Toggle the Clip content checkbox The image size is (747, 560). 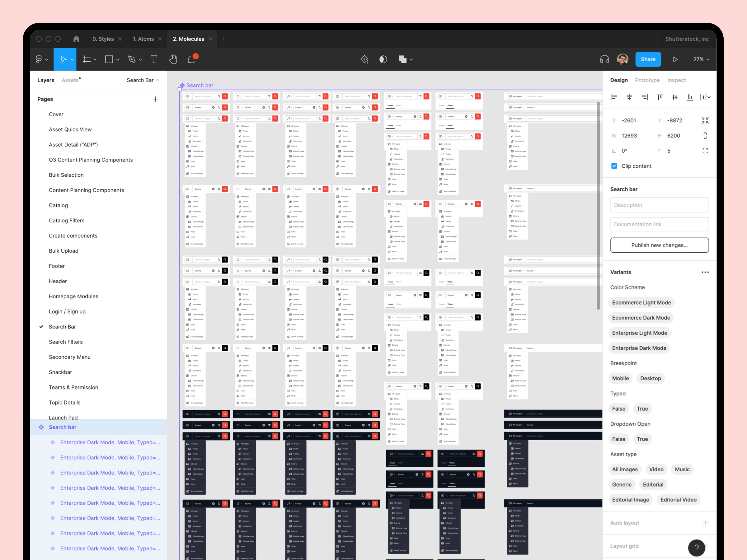click(x=614, y=166)
